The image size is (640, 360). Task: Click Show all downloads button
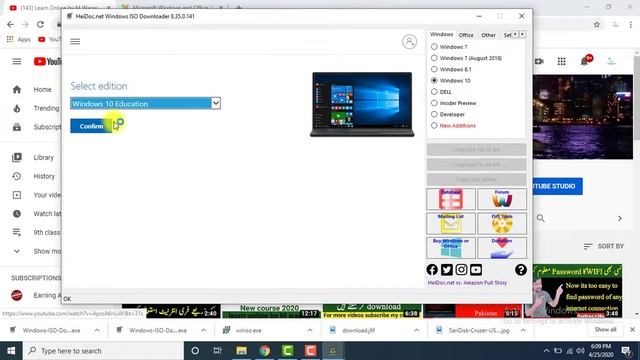tap(605, 329)
